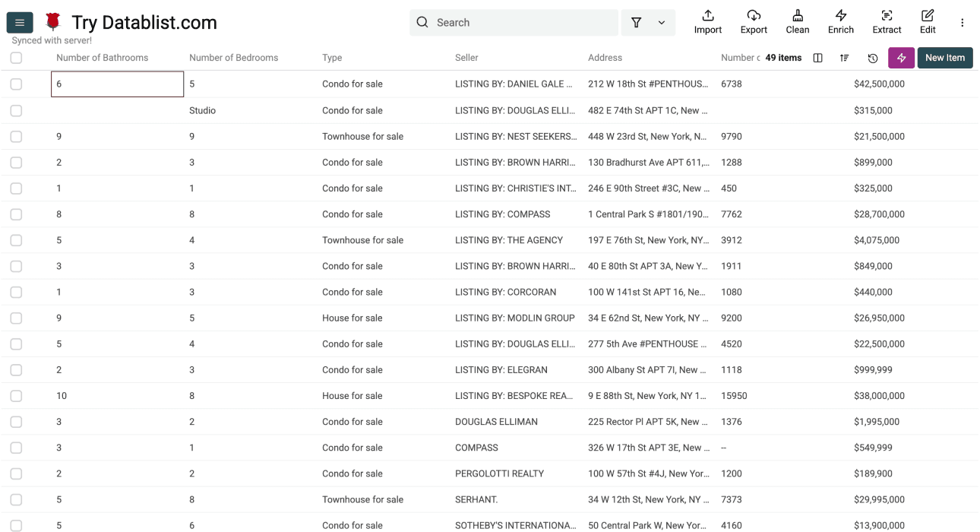This screenshot has width=980, height=532.
Task: Open the Import tool
Action: tap(707, 22)
